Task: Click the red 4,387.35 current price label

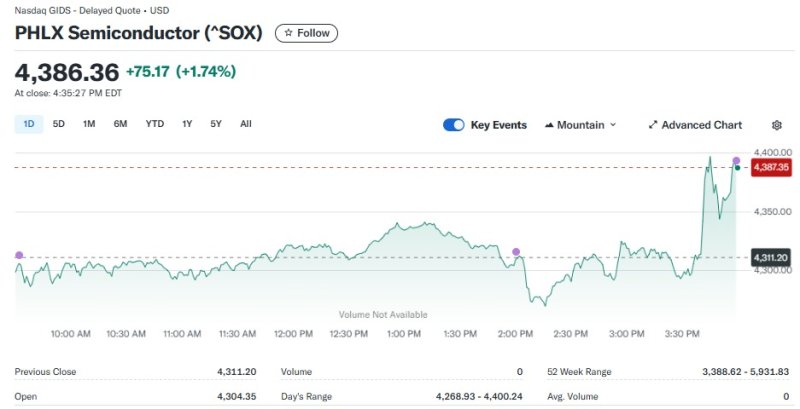Action: pyautogui.click(x=772, y=167)
